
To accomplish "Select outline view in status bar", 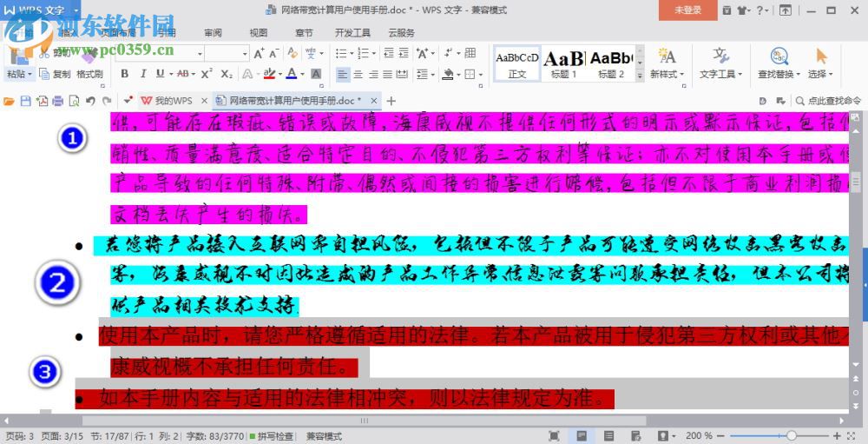I will pyautogui.click(x=609, y=436).
